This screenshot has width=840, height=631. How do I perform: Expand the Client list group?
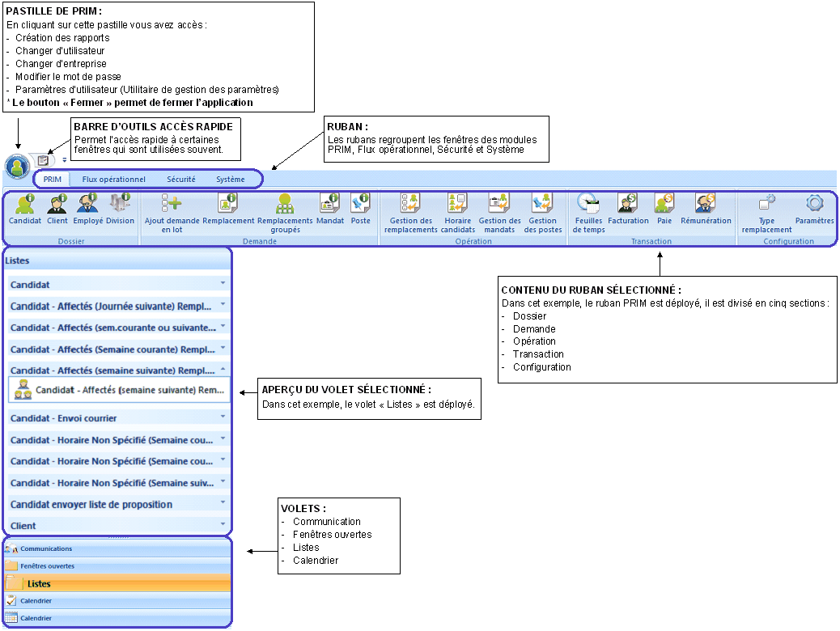(x=117, y=526)
